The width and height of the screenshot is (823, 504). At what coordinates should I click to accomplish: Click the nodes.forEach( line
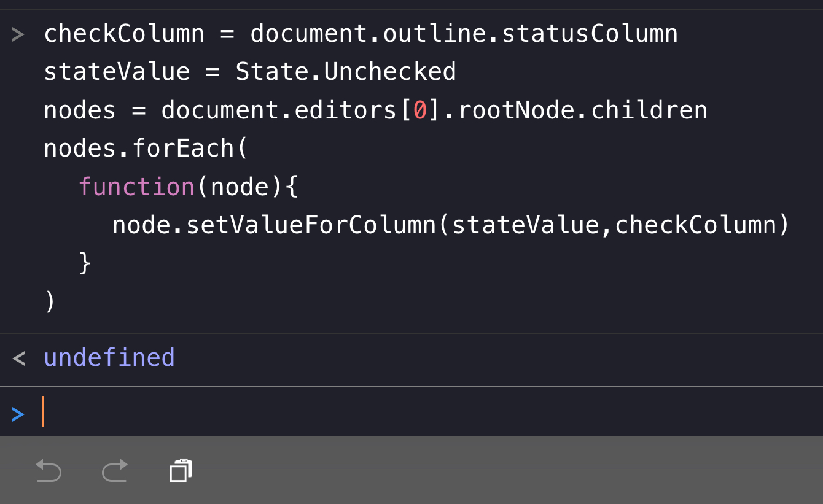[146, 149]
